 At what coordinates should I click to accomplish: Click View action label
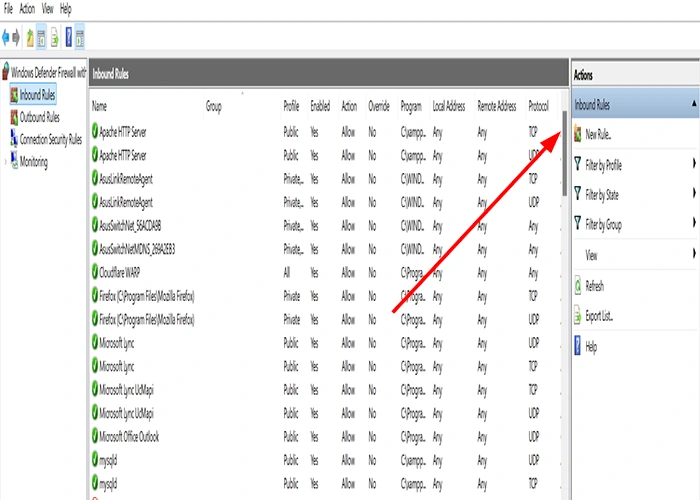point(591,255)
